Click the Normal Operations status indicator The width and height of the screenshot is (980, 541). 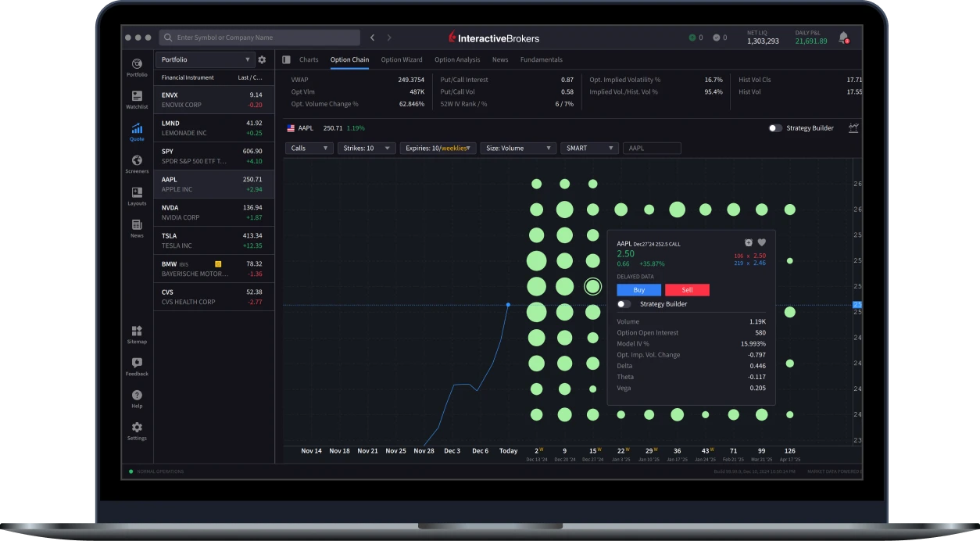[x=157, y=471]
